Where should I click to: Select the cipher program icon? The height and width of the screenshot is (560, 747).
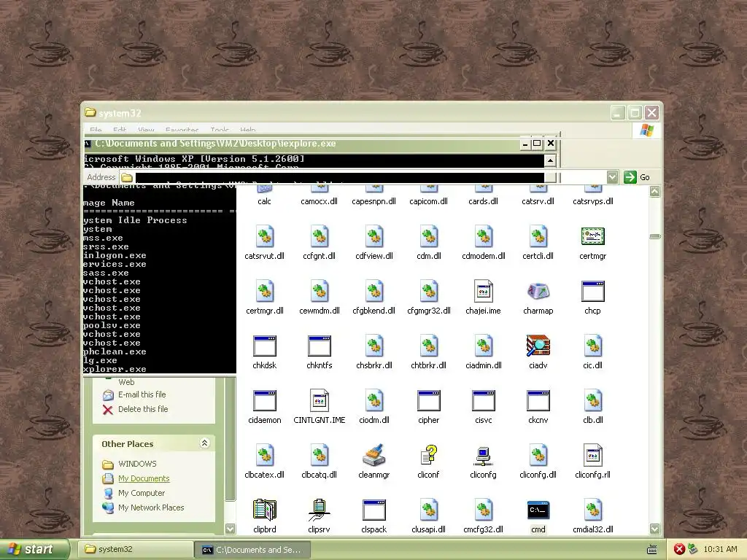[x=428, y=401]
